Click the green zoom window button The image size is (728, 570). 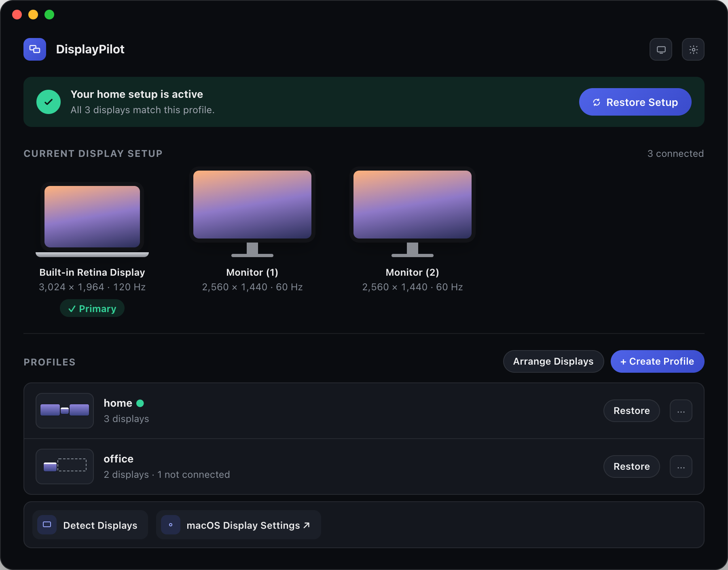coord(49,15)
